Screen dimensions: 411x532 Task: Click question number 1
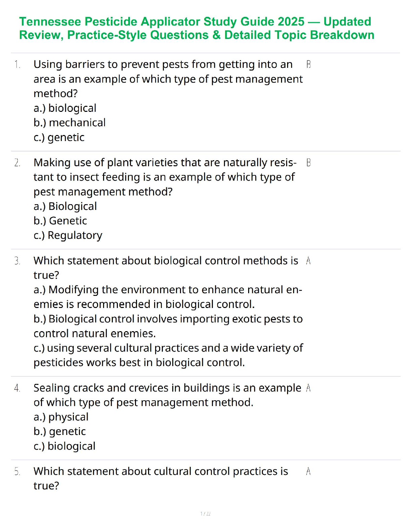[17, 64]
